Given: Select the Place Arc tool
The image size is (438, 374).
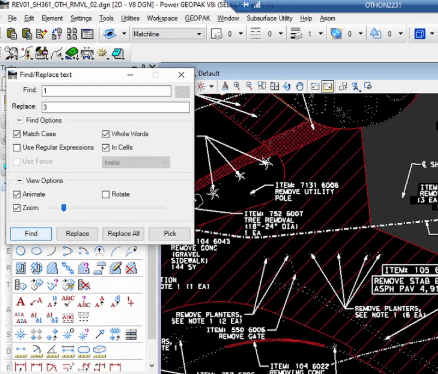Looking at the screenshot, I should click(x=52, y=251).
